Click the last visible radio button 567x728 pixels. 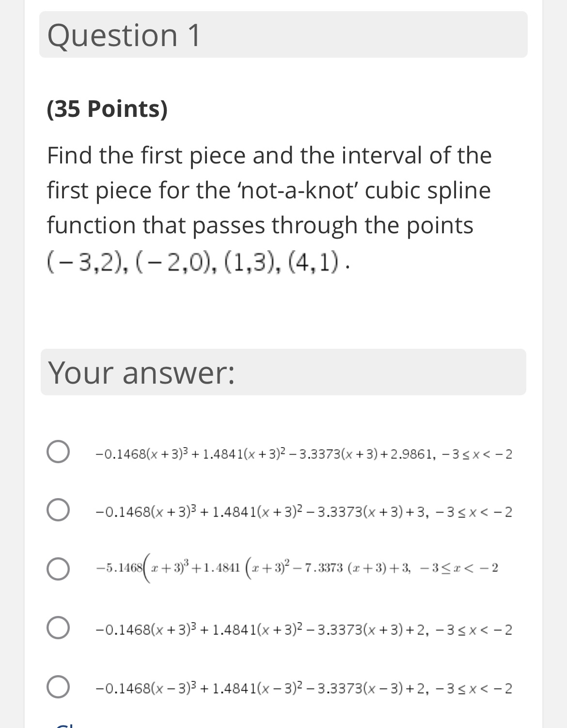[x=58, y=687]
